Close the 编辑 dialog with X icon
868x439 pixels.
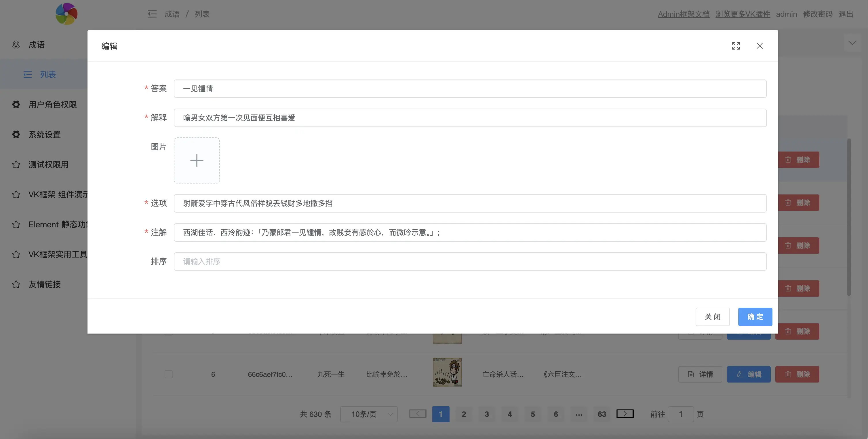tap(759, 46)
